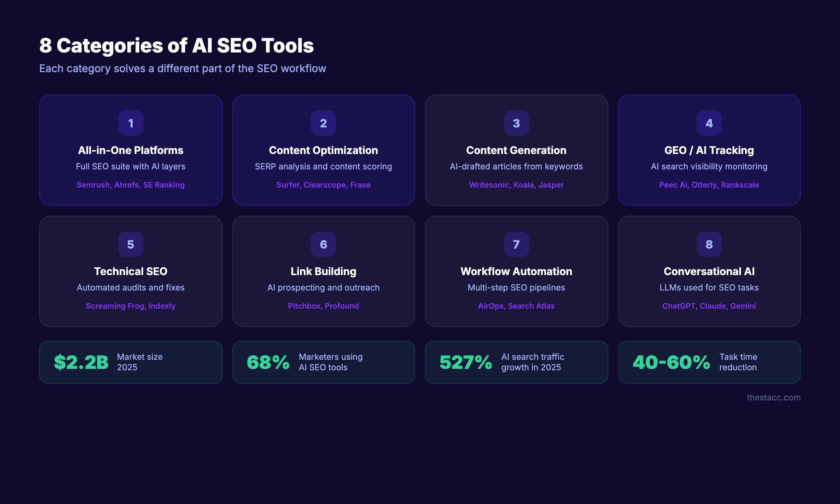Click the number 8 badge above Conversational AI
Image resolution: width=840 pixels, height=504 pixels.
point(709,244)
